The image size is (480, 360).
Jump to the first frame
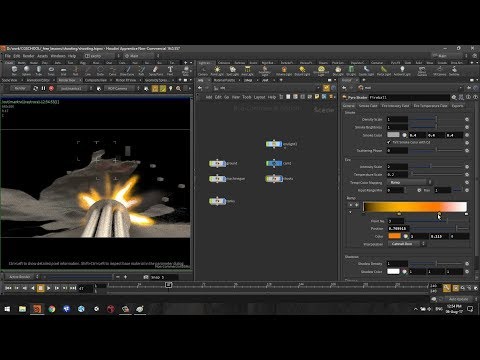click(8, 288)
